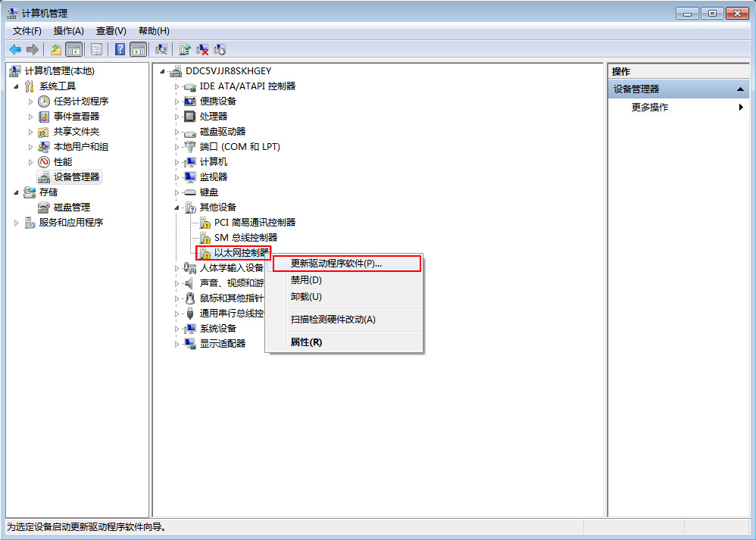Click Update driver software toolbar icon
The width and height of the screenshot is (756, 540).
[185, 49]
